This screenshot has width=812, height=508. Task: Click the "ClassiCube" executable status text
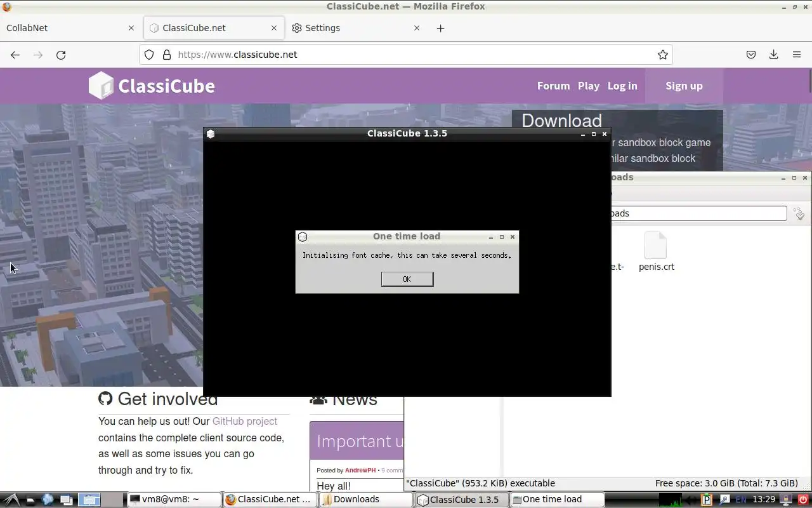point(480,483)
